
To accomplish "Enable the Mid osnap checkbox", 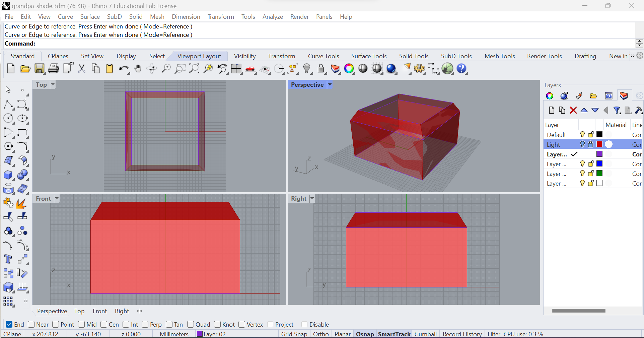I will point(81,324).
